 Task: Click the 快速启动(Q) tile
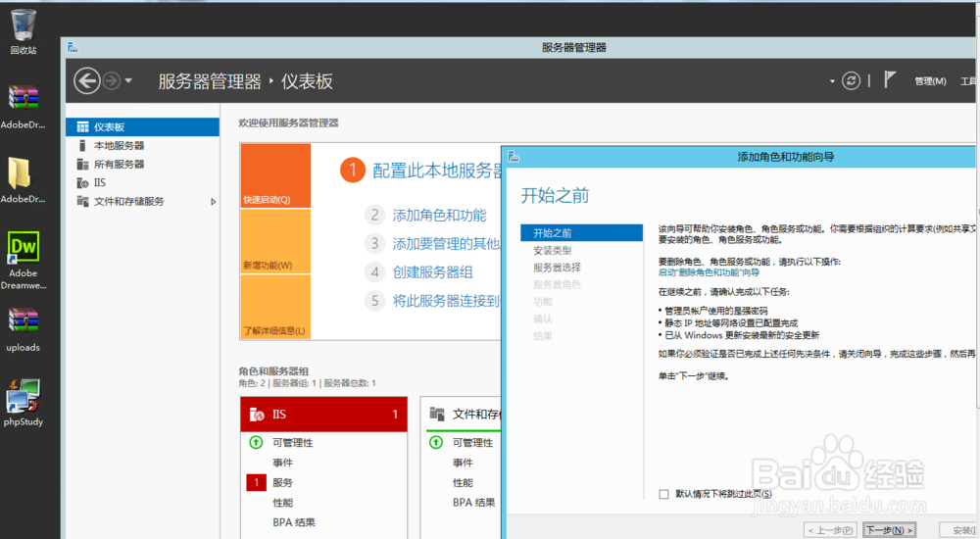click(275, 175)
